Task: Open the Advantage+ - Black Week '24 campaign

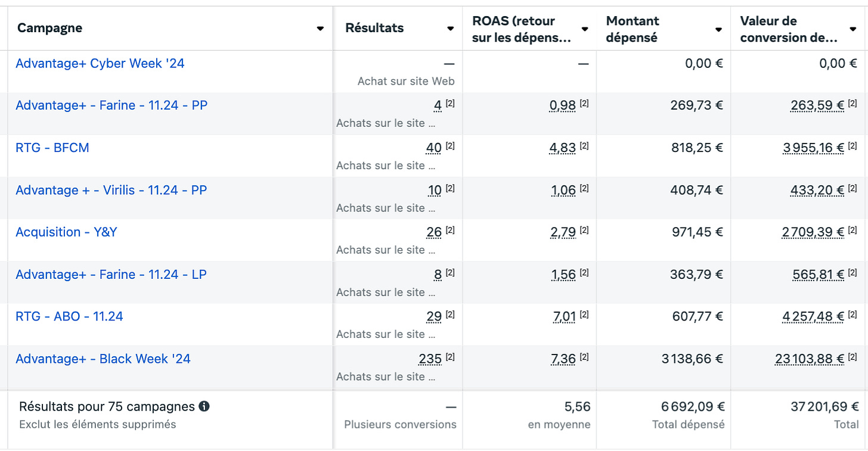Action: pyautogui.click(x=103, y=359)
